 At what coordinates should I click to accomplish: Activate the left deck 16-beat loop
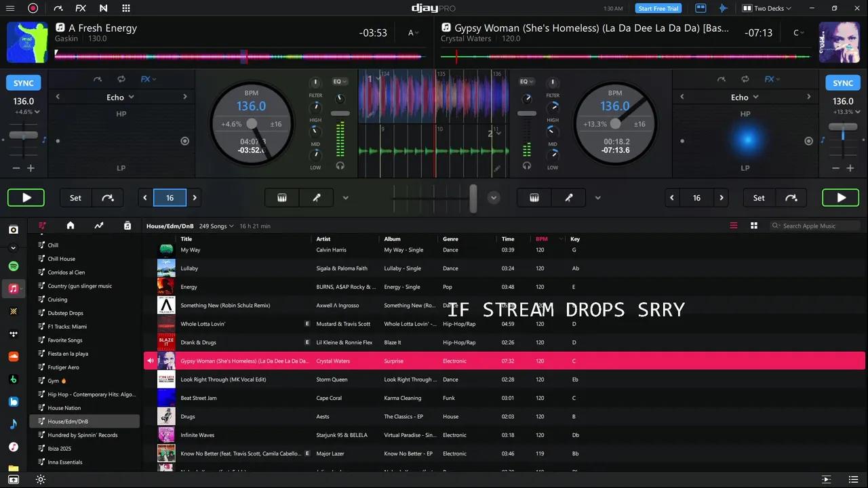(170, 198)
